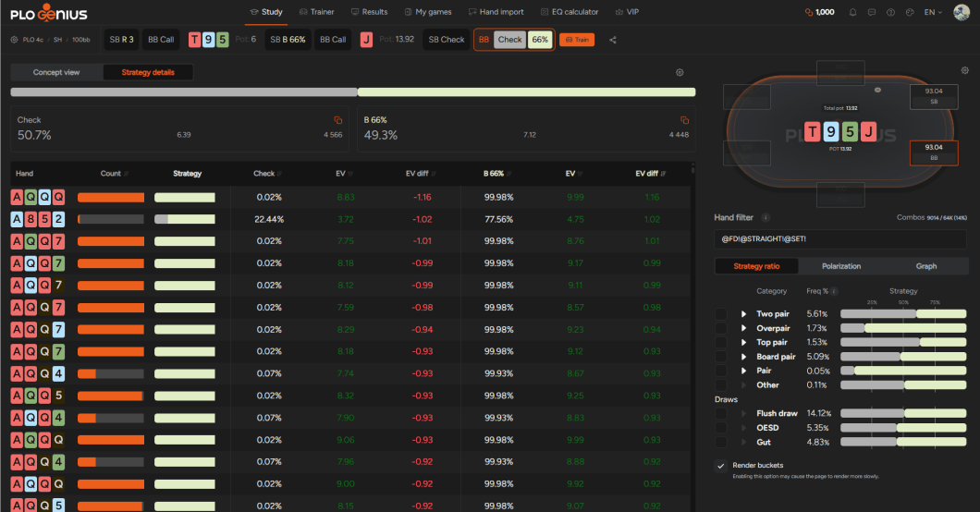
Task: Copy the B 66% strategy range icon
Action: [684, 120]
